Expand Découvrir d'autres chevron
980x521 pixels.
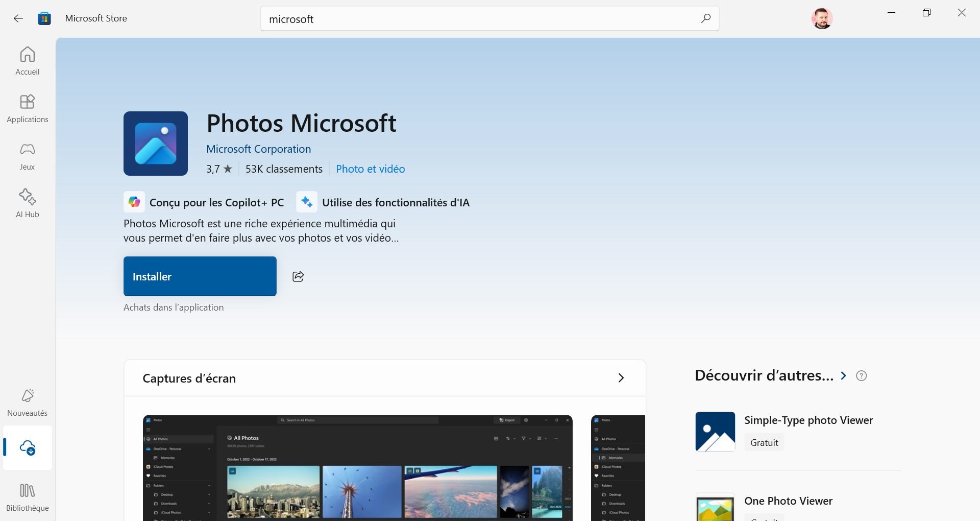(844, 376)
